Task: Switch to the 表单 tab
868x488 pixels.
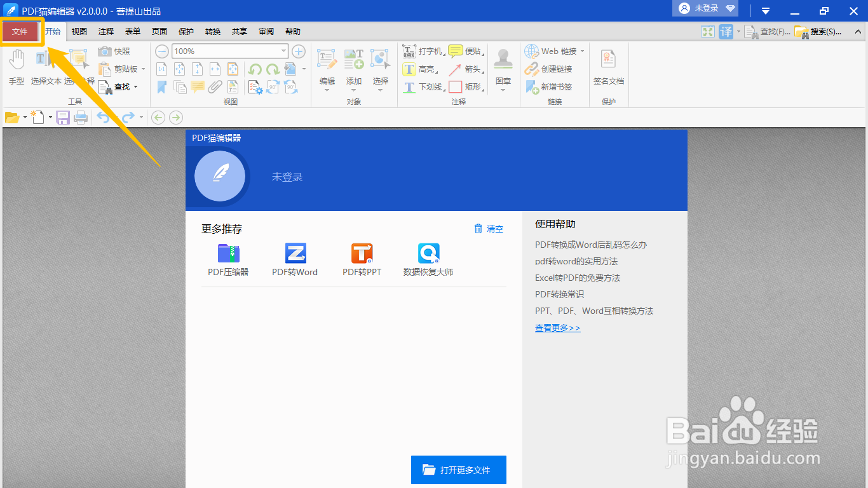Action: click(x=133, y=31)
